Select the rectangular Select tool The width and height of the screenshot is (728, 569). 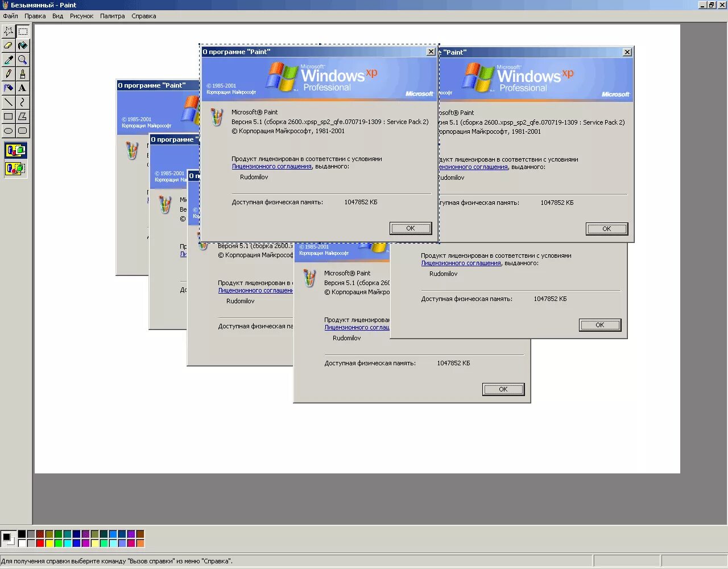coord(23,31)
